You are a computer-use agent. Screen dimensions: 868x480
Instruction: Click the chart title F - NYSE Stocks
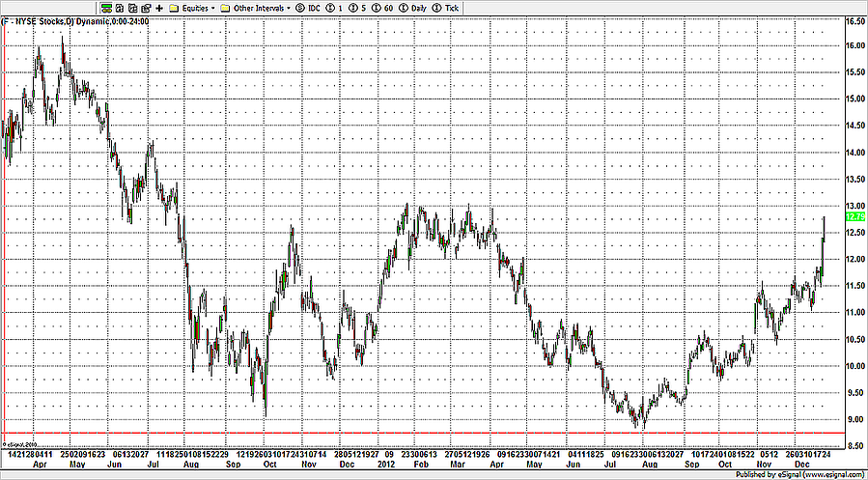(x=39, y=20)
